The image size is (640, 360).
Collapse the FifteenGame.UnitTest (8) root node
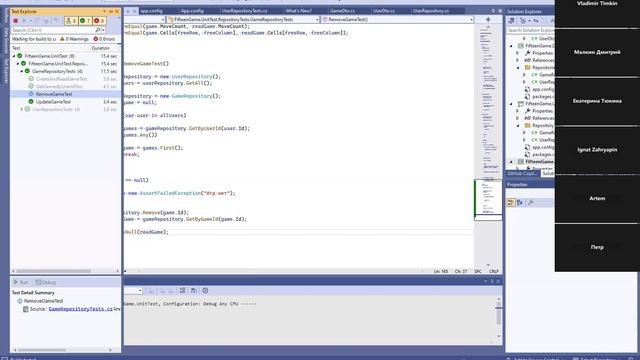click(14, 56)
